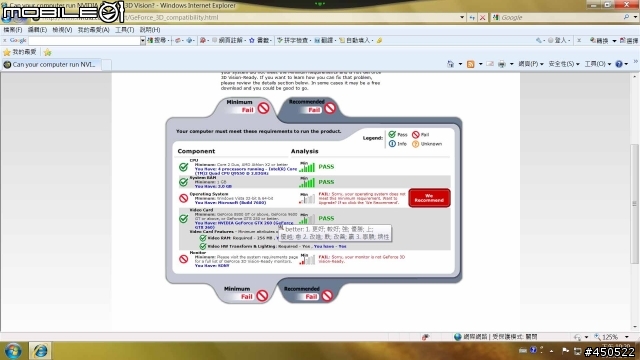
Task: Click the RSS feeds icon
Action: click(471, 64)
